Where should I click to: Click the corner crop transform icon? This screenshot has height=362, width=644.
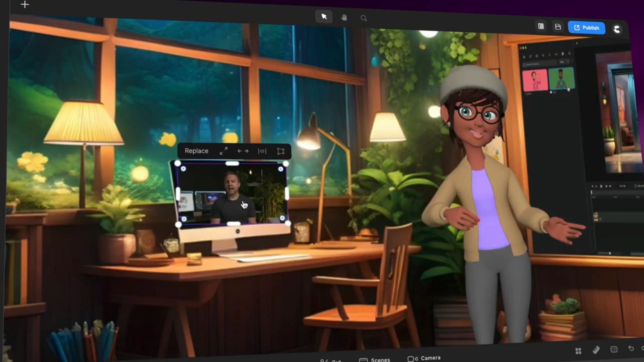pos(281,151)
